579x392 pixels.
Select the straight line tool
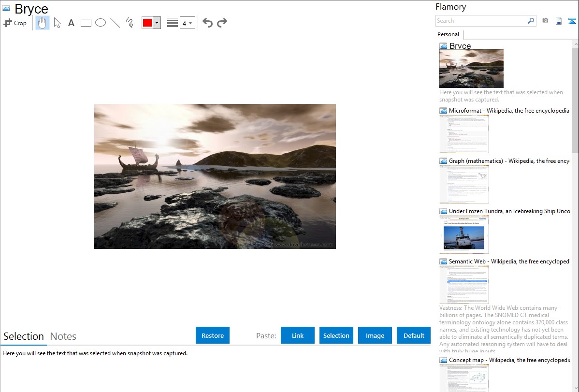tap(115, 23)
